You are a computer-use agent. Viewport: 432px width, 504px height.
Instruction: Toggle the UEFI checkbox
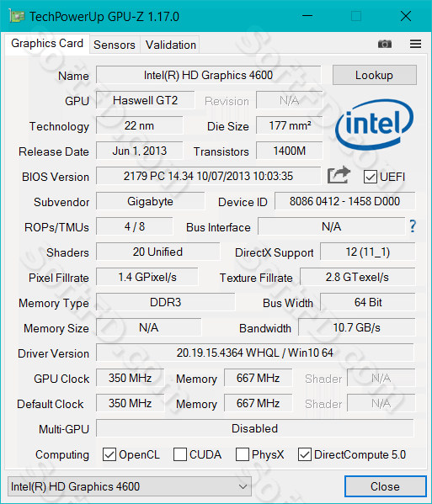[x=371, y=177]
